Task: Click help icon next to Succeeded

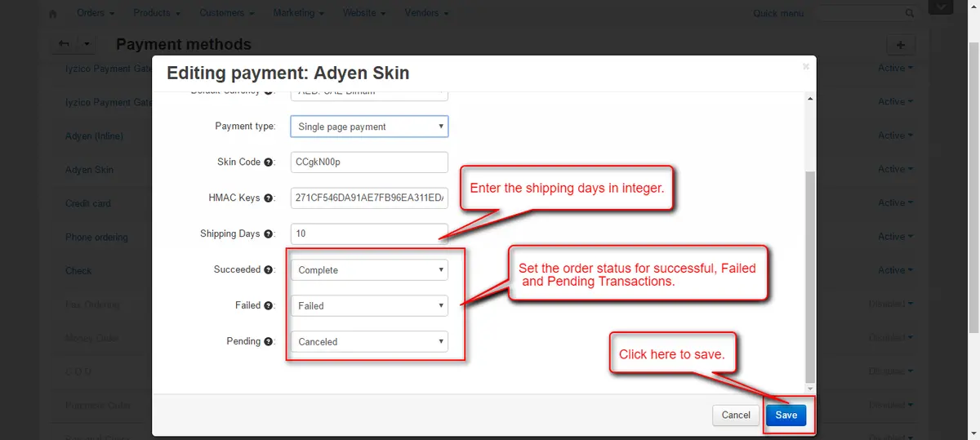Action: [x=268, y=270]
